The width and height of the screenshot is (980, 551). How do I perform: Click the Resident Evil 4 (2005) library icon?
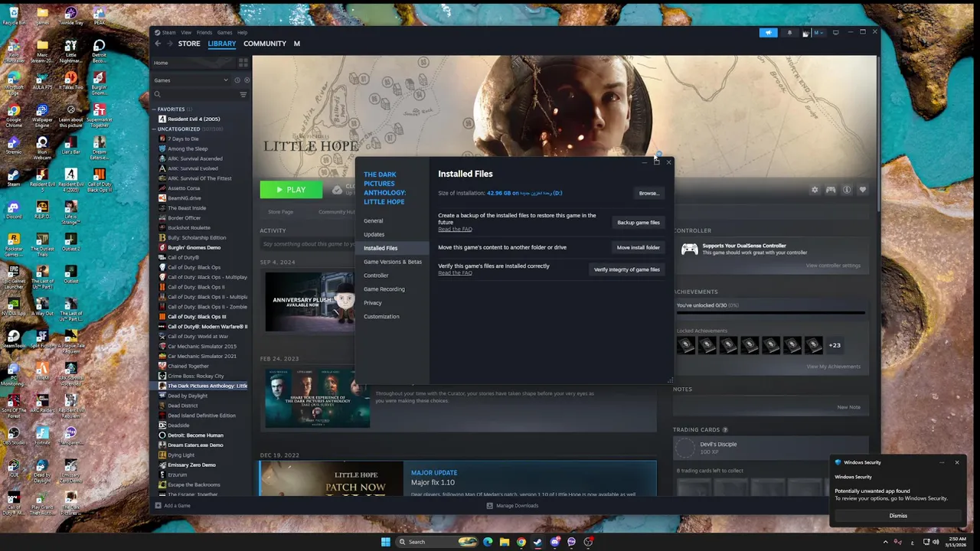pos(162,119)
